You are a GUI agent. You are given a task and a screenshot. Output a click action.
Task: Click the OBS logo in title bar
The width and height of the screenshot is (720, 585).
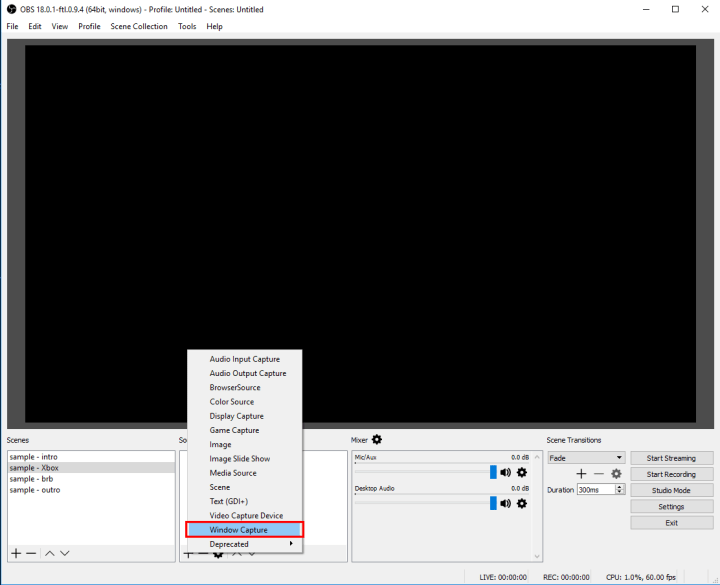tap(11, 9)
